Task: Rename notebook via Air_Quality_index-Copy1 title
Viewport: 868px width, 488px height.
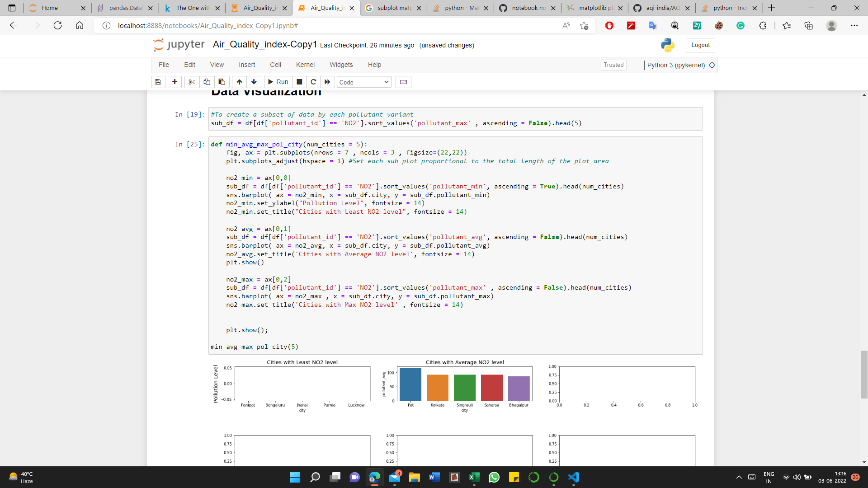Action: coord(265,44)
